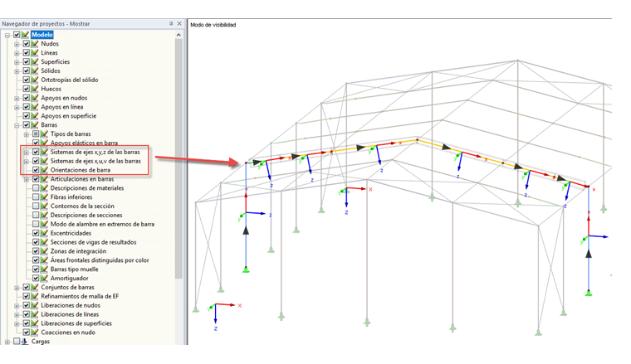Viewport: 631px width, 364px height.
Task: Close the Navegador de proyectos panel
Action: [x=179, y=24]
